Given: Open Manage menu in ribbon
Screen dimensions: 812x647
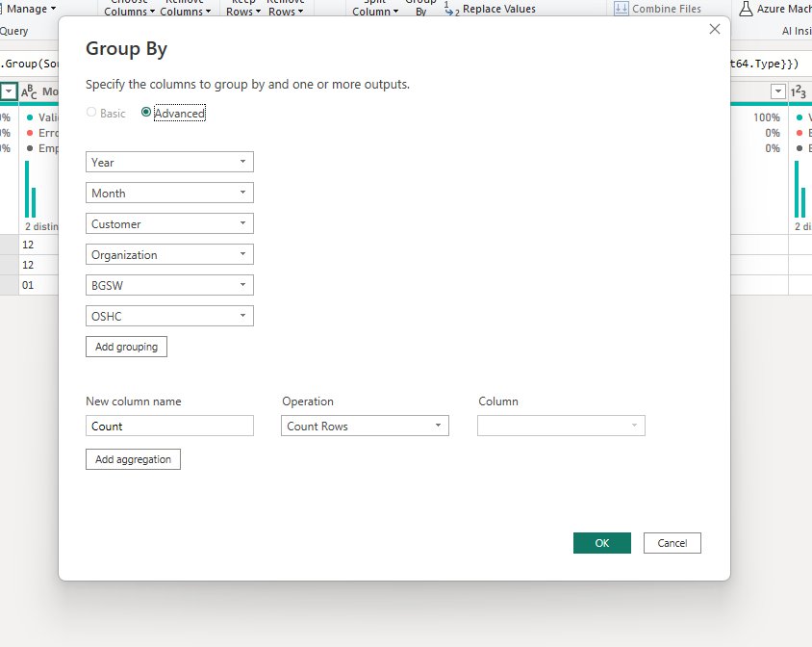Looking at the screenshot, I should coord(31,9).
